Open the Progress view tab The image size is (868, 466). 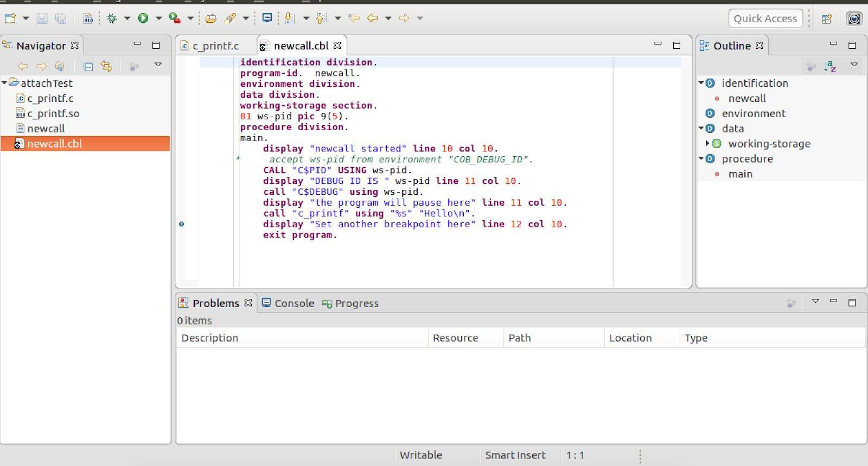(356, 303)
